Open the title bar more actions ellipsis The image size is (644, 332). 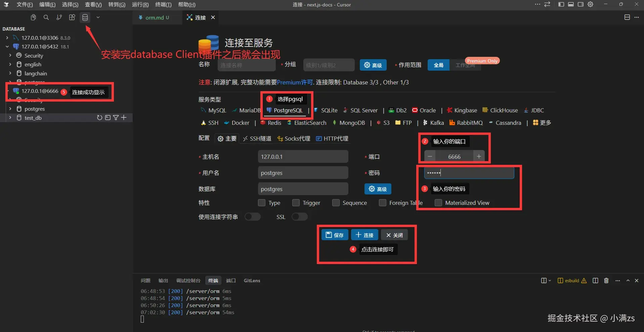(538, 4)
